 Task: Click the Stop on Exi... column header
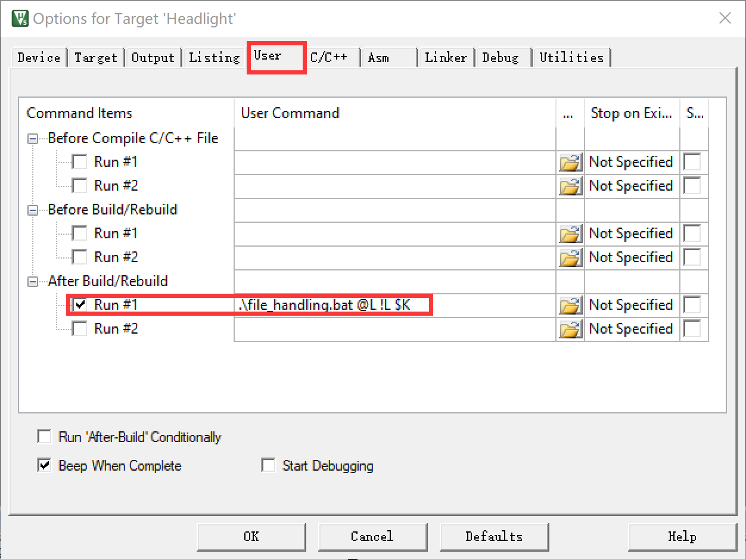(632, 113)
